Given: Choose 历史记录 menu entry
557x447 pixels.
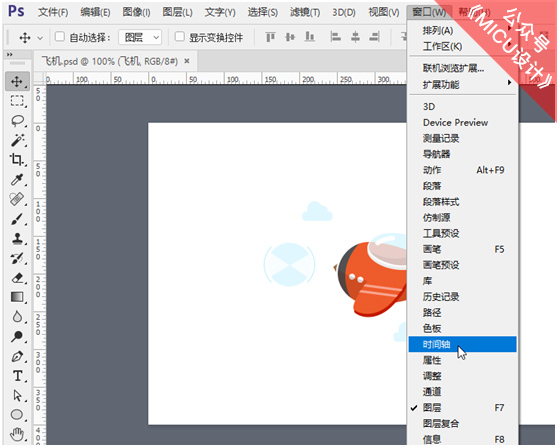Looking at the screenshot, I should (462, 297).
